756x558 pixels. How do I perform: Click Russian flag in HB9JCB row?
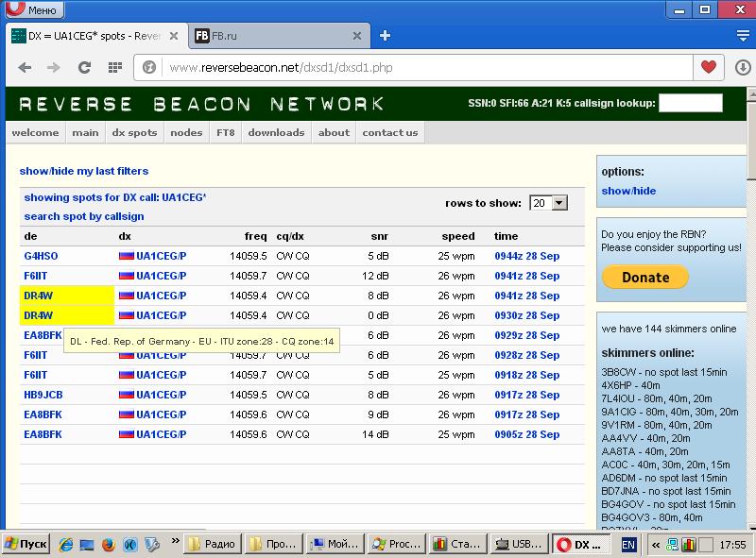127,395
